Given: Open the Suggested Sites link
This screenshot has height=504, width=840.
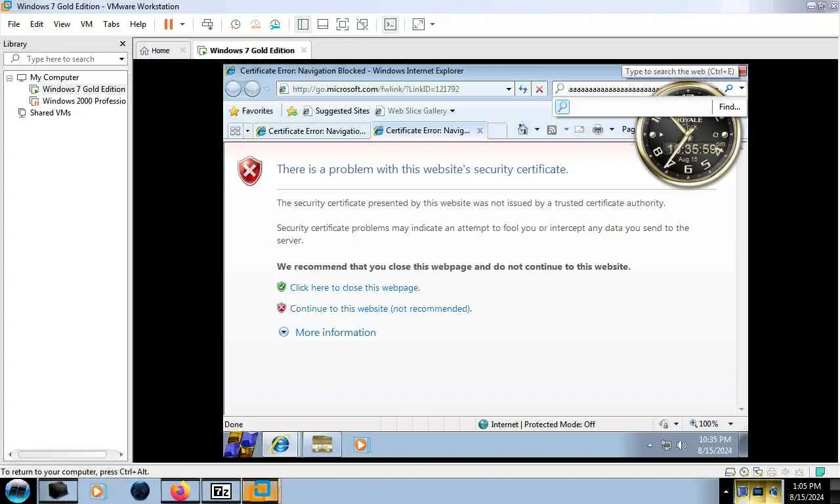Looking at the screenshot, I should [x=336, y=111].
